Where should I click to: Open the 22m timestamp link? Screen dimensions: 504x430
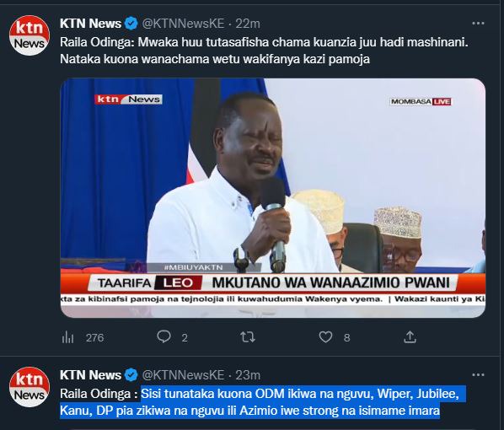pos(248,24)
